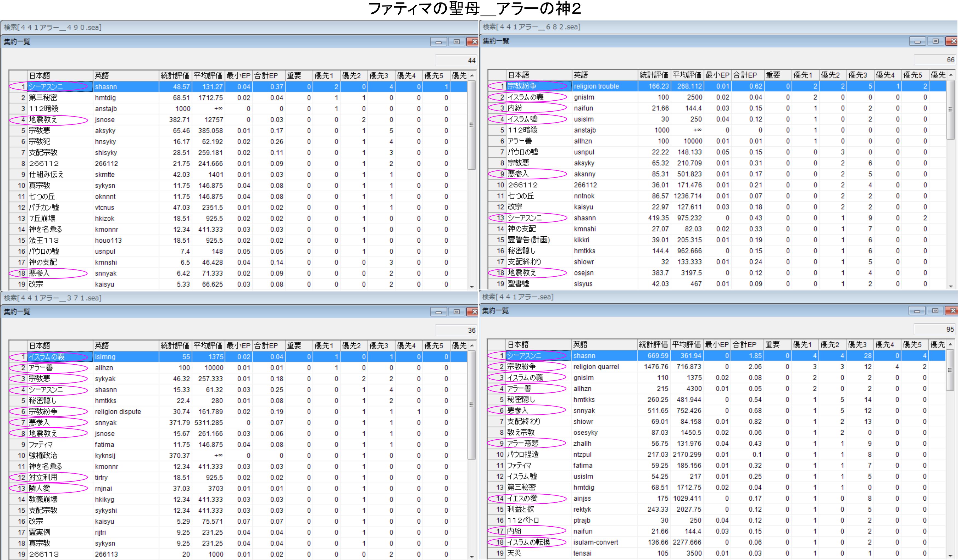The width and height of the screenshot is (958, 560).
Task: Click scroll-down arrow in the 490.sea table
Action: coord(472,287)
